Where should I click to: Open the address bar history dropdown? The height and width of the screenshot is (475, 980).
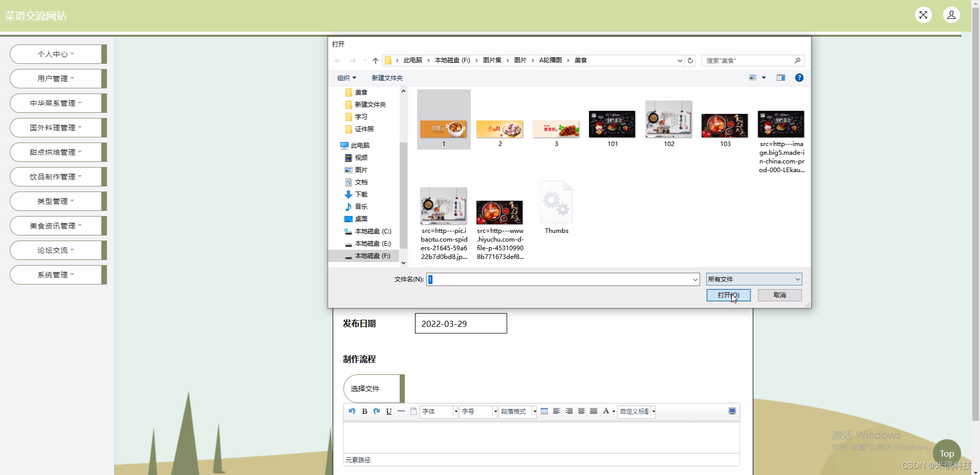(680, 60)
